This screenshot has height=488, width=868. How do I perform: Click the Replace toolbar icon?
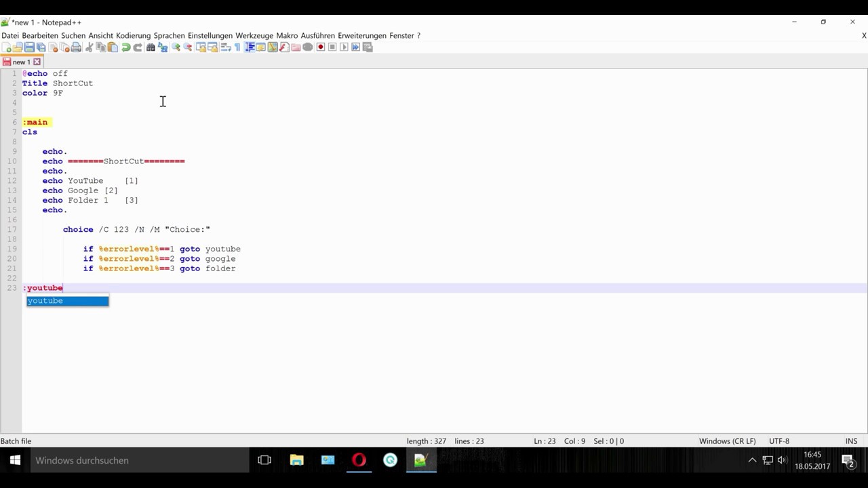coord(163,47)
